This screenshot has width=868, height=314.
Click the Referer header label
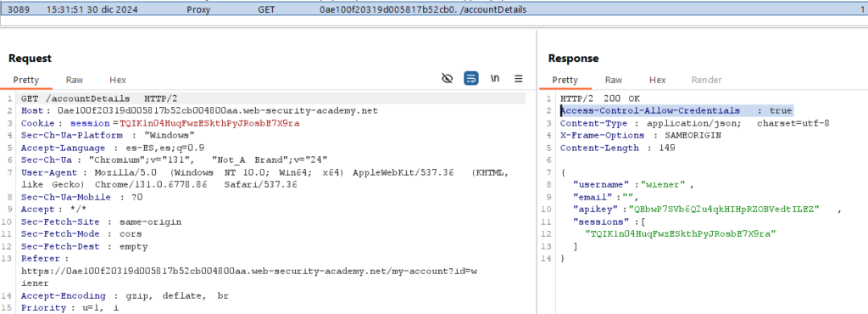pyautogui.click(x=44, y=259)
